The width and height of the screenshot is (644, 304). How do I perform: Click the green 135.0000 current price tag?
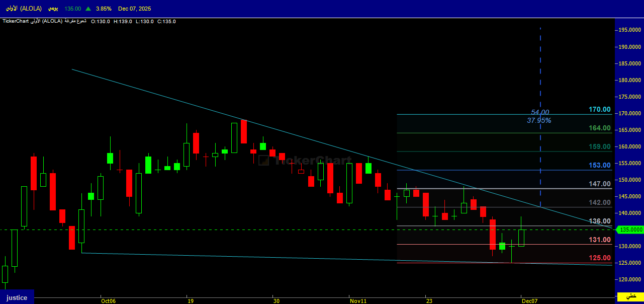pos(631,230)
